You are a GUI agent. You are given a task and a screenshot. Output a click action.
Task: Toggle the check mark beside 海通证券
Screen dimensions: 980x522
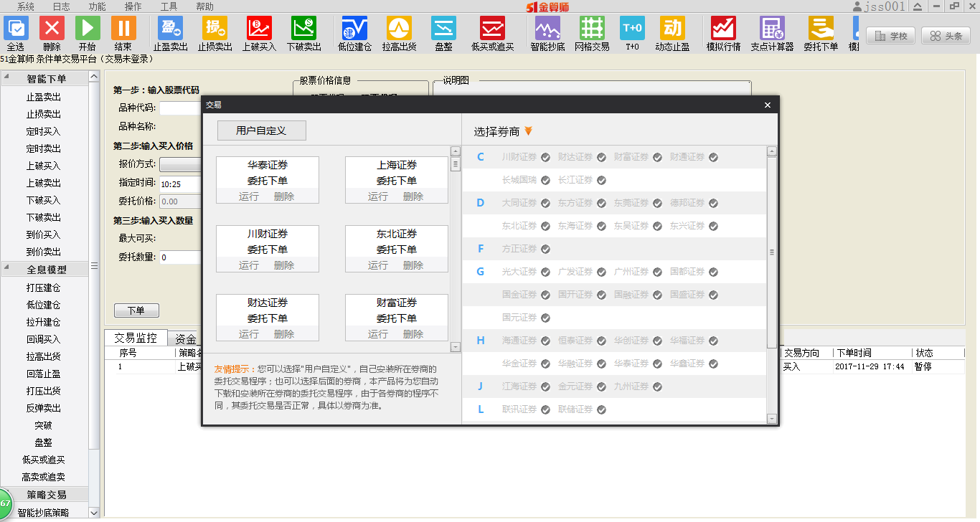pyautogui.click(x=545, y=341)
